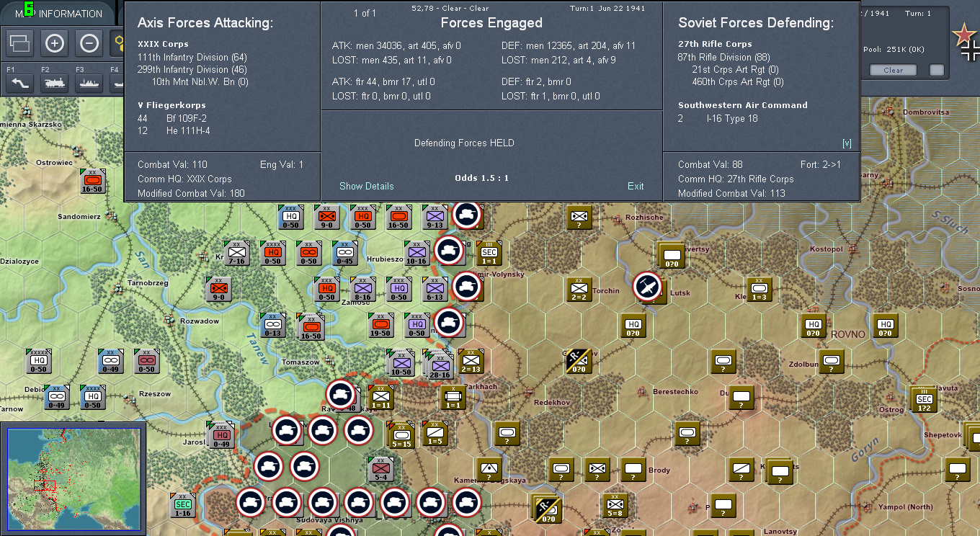Zoom out with the minus icon

(x=89, y=43)
